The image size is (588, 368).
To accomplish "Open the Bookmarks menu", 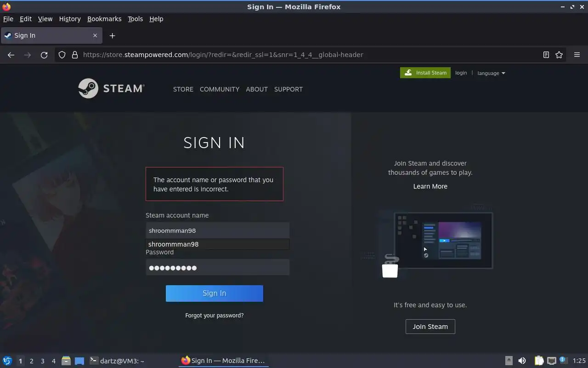I will (x=104, y=19).
